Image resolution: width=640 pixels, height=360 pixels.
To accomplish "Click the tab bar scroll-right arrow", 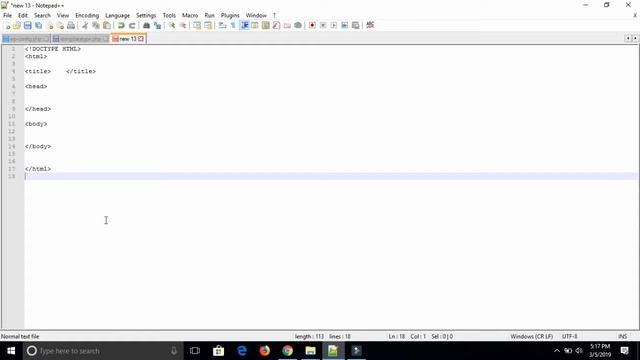I will coord(635,38).
